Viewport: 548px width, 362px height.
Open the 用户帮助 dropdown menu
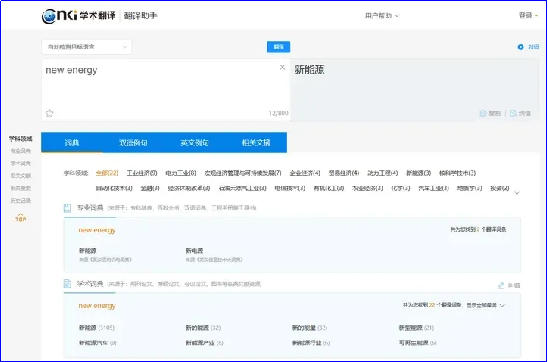tap(382, 16)
